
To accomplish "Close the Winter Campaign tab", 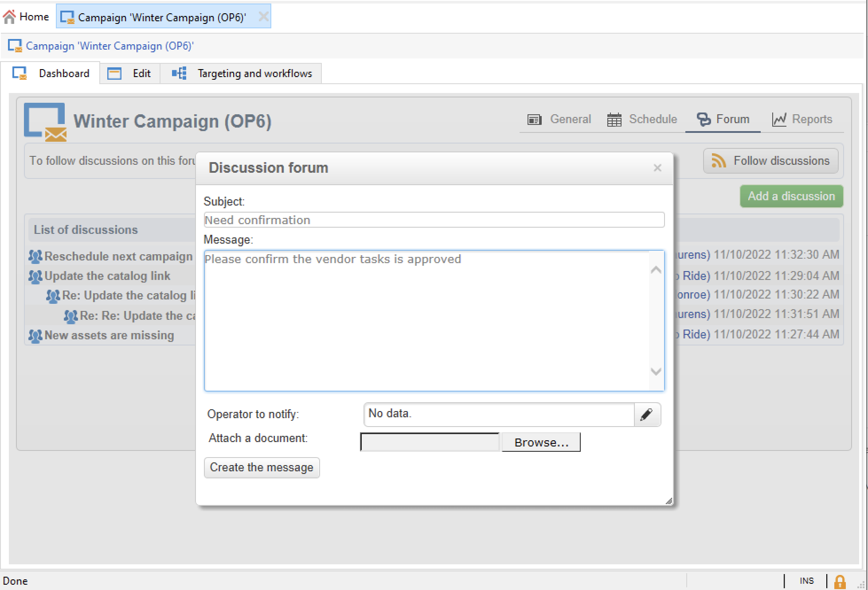I will click(263, 17).
